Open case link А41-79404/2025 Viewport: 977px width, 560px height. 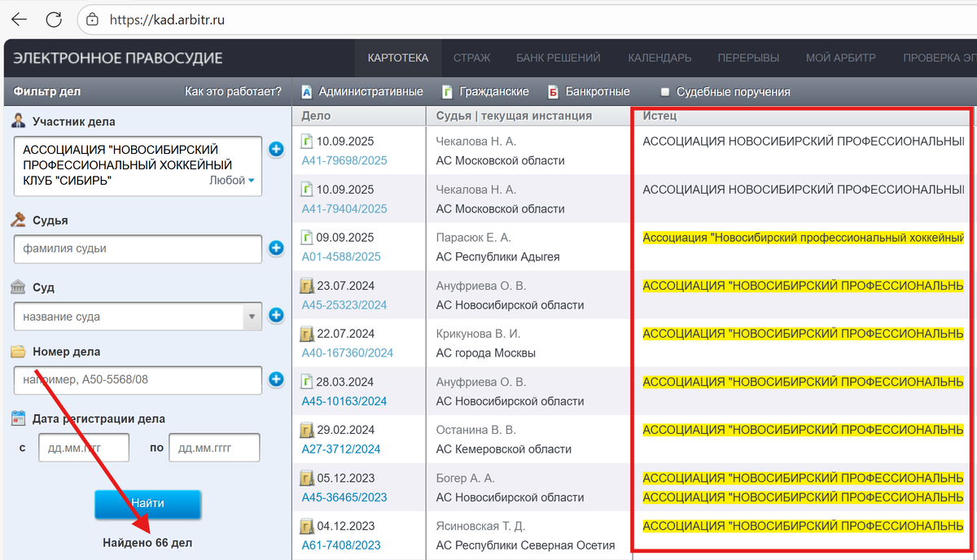tap(344, 208)
